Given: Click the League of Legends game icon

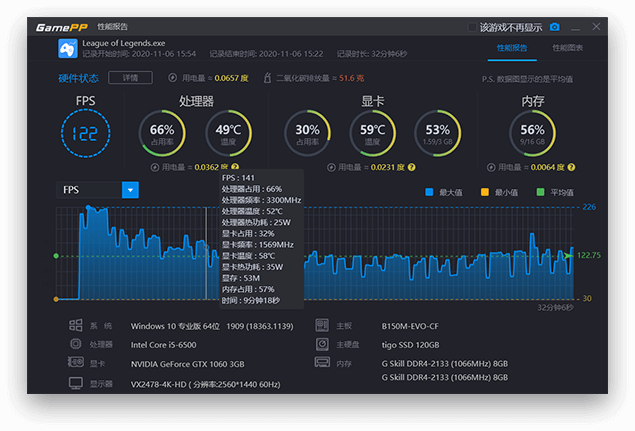Looking at the screenshot, I should pyautogui.click(x=67, y=50).
